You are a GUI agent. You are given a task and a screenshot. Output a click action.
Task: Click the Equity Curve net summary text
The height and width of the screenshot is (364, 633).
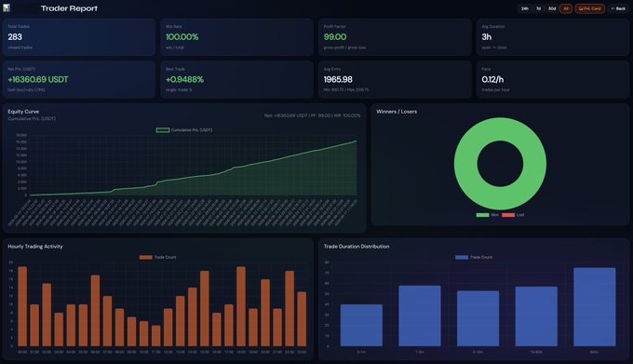313,115
